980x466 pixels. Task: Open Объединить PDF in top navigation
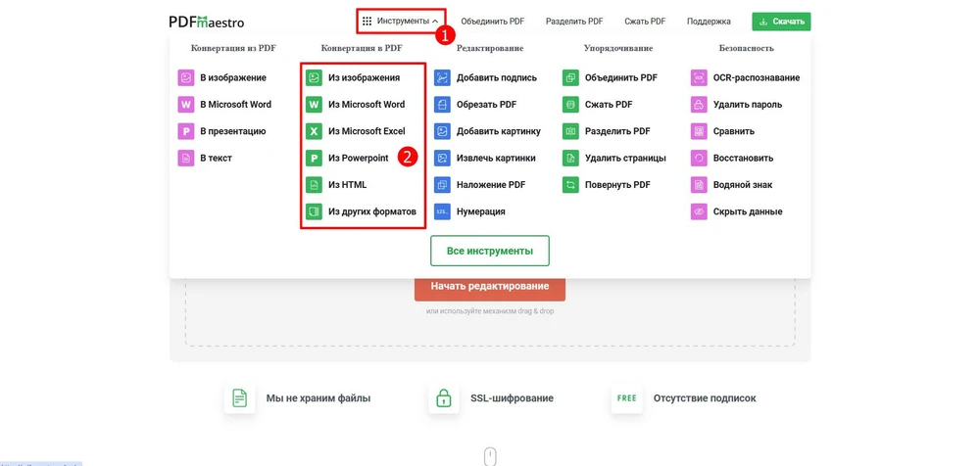point(492,22)
